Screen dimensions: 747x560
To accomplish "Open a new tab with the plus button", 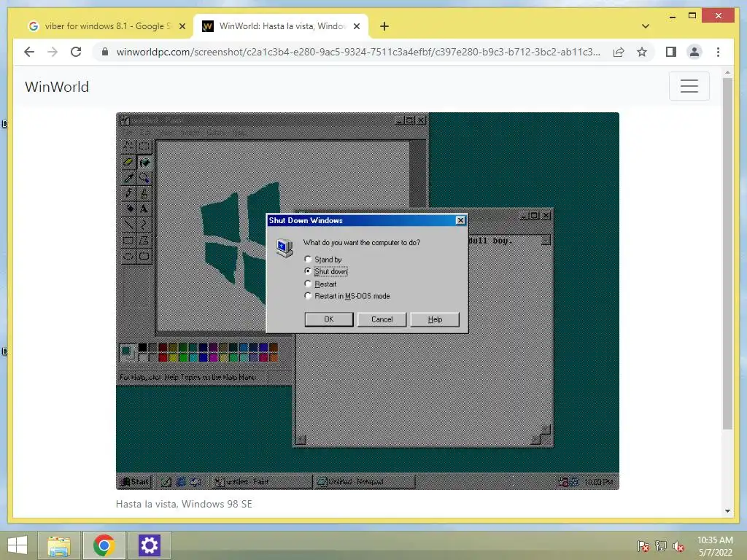I will [384, 26].
